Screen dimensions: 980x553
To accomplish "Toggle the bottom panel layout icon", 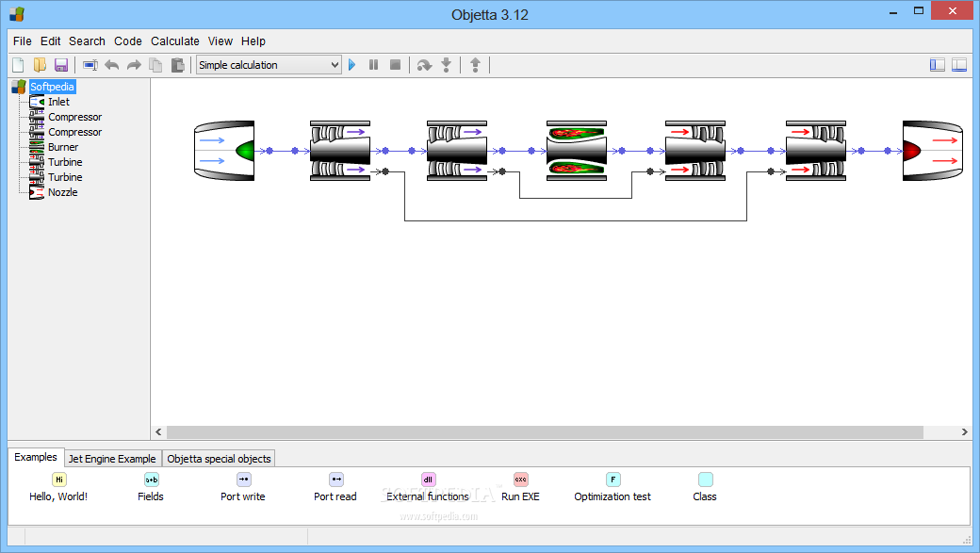I will click(959, 65).
